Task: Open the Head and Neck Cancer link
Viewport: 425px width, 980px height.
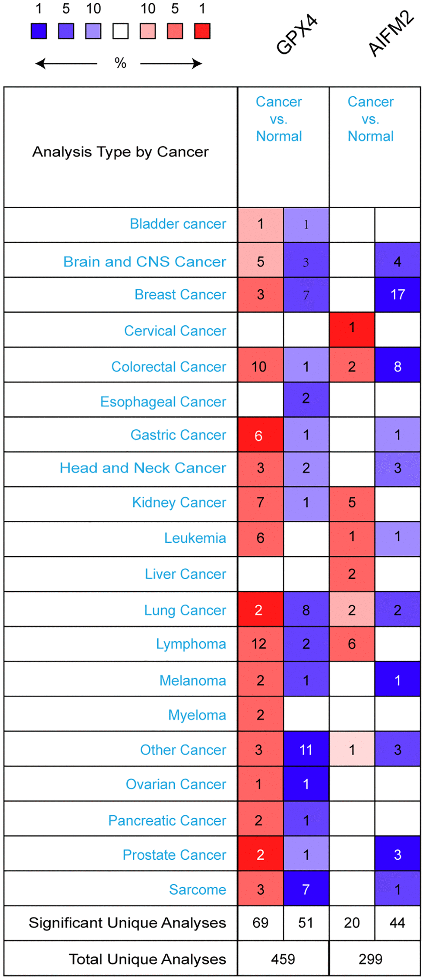Action: click(143, 468)
